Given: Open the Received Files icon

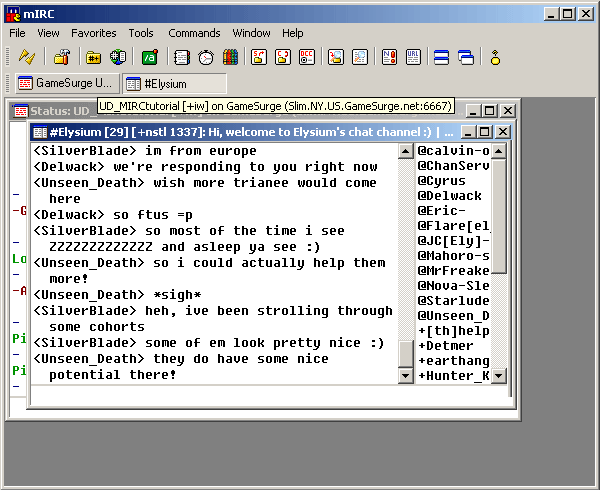Looking at the screenshot, I should [x=336, y=57].
